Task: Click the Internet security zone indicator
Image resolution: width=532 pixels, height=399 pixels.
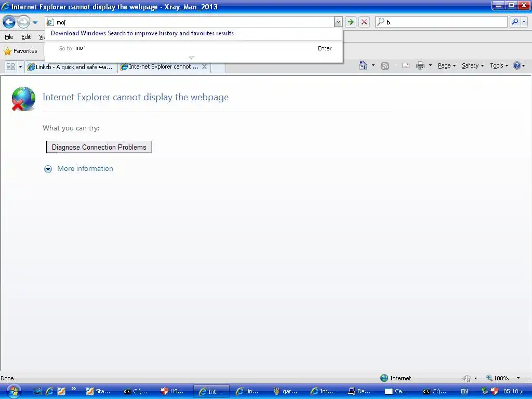Action: pyautogui.click(x=395, y=378)
